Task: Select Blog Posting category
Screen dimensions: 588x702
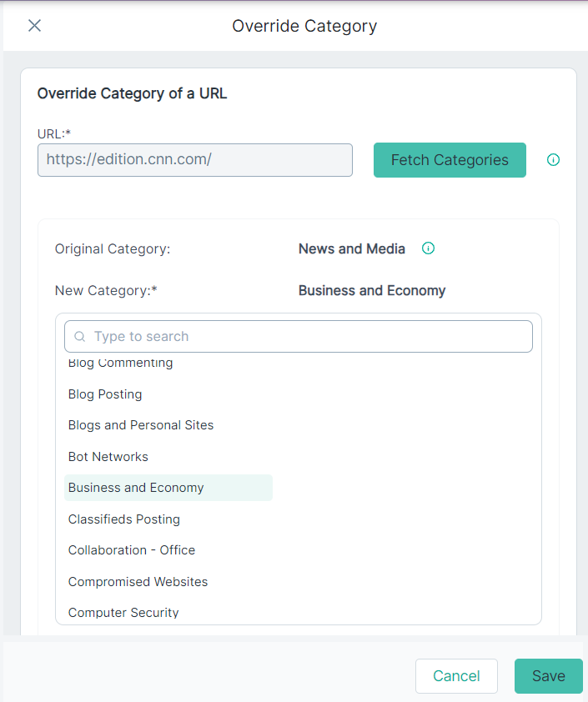Action: coord(105,394)
